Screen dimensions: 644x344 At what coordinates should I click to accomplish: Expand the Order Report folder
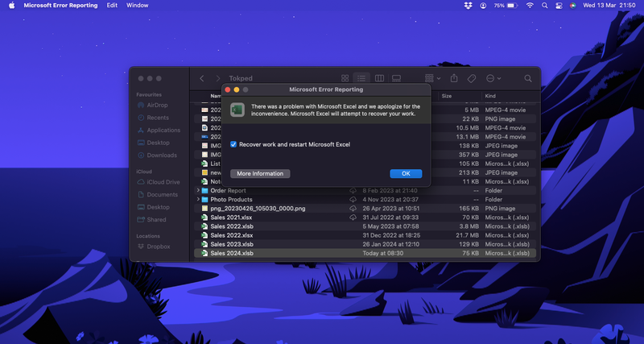[x=198, y=190]
